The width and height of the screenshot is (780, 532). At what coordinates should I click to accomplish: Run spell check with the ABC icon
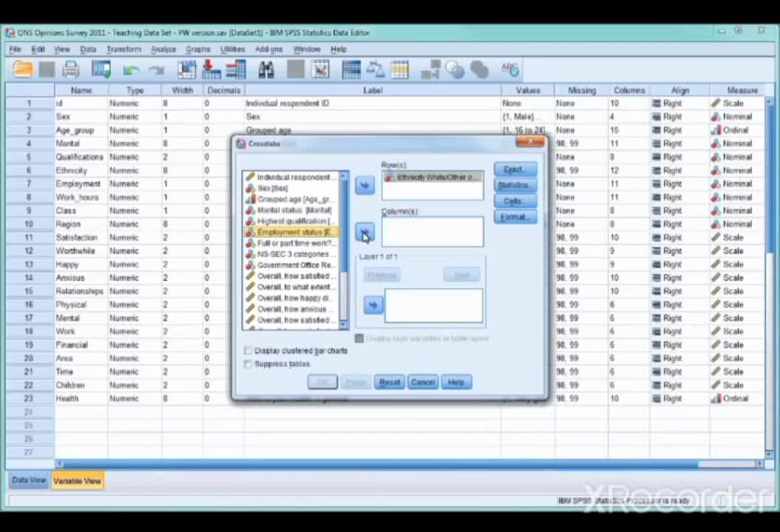509,69
